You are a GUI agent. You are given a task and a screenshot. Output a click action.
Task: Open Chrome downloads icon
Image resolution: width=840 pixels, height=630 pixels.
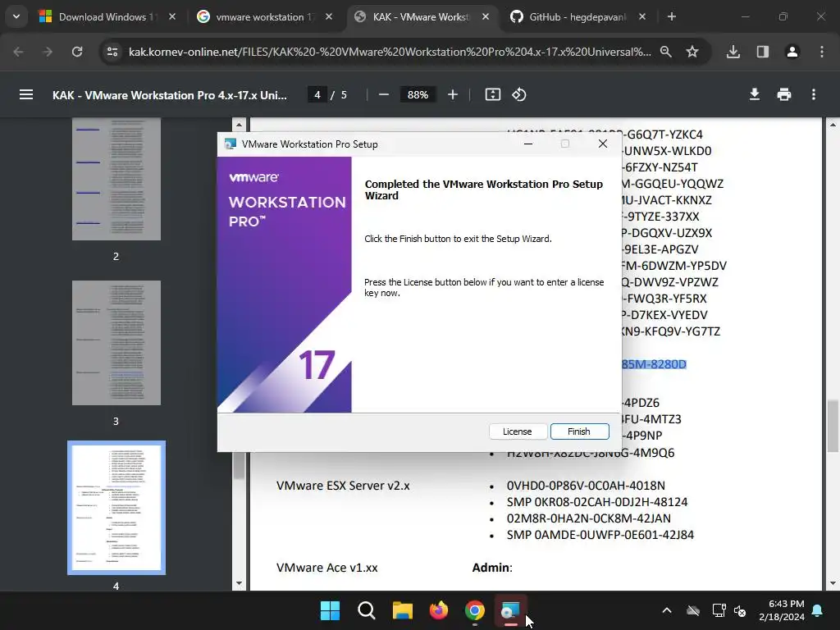[x=733, y=52]
